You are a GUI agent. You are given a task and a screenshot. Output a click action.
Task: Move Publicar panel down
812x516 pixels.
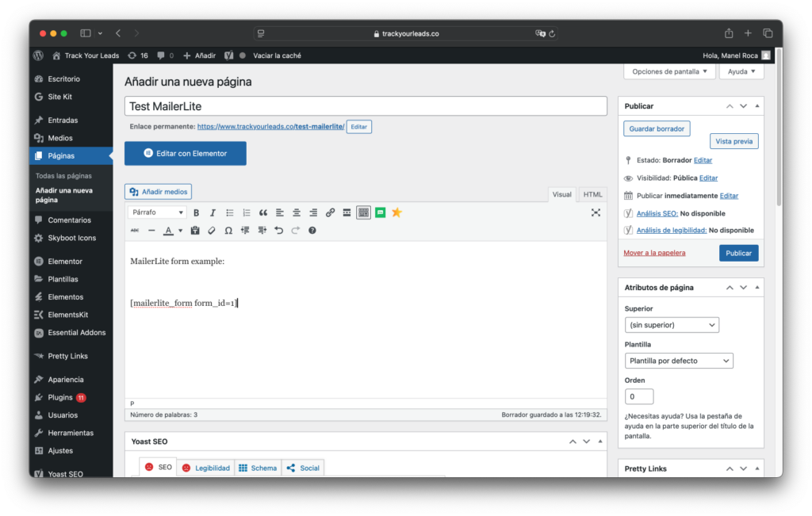pyautogui.click(x=743, y=106)
